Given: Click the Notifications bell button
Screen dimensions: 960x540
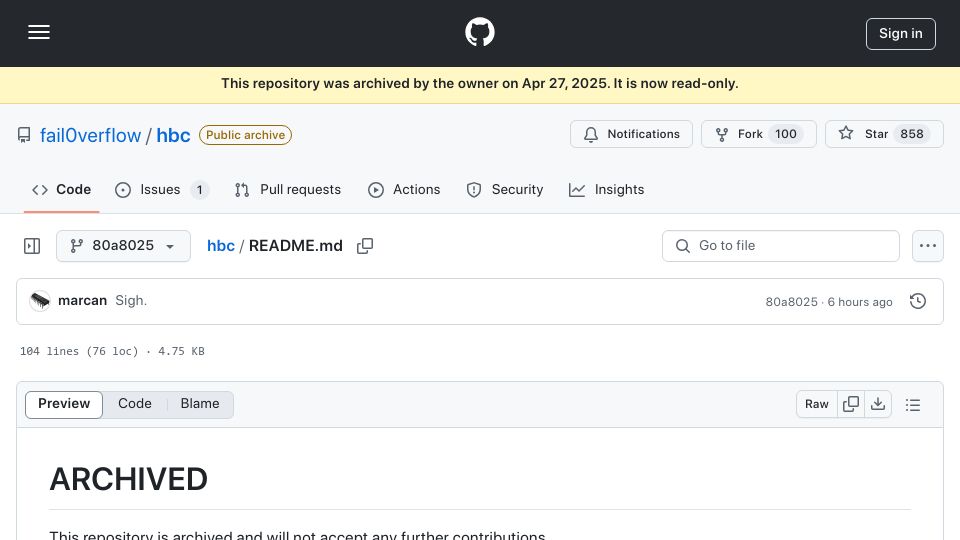Looking at the screenshot, I should tap(631, 134).
